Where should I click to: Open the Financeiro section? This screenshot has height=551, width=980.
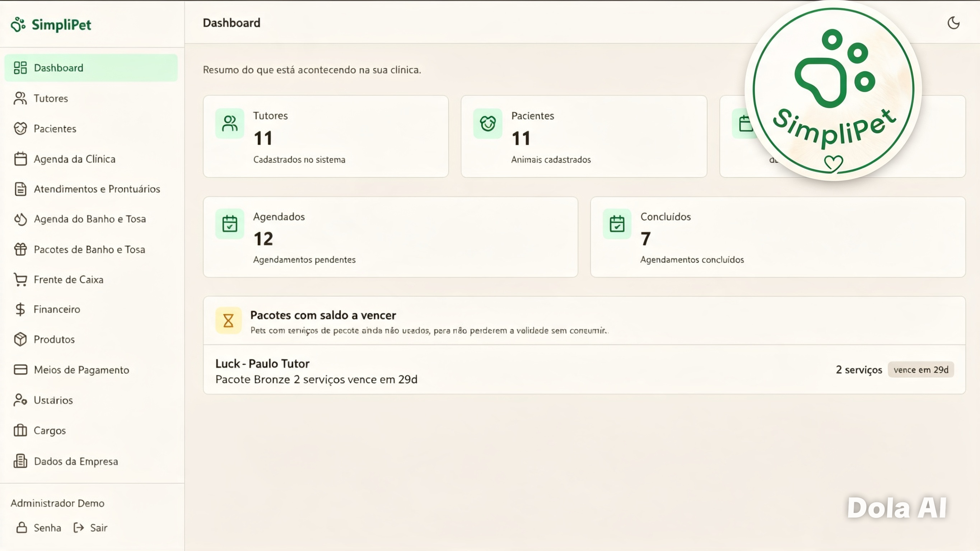pos(91,309)
